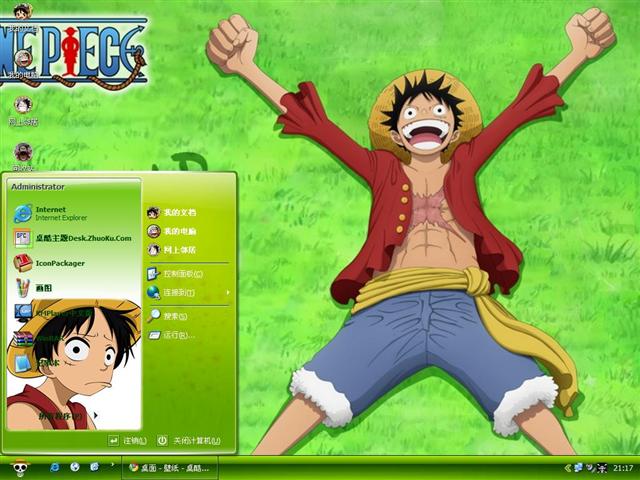Image resolution: width=640 pixels, height=480 pixels.
Task: Click 注销(L) log off button
Action: pyautogui.click(x=128, y=440)
